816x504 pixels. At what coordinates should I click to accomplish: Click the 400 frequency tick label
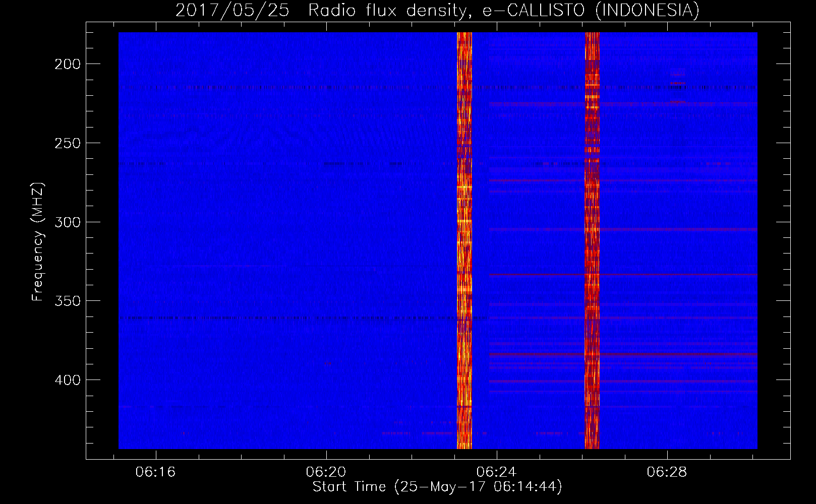(68, 380)
